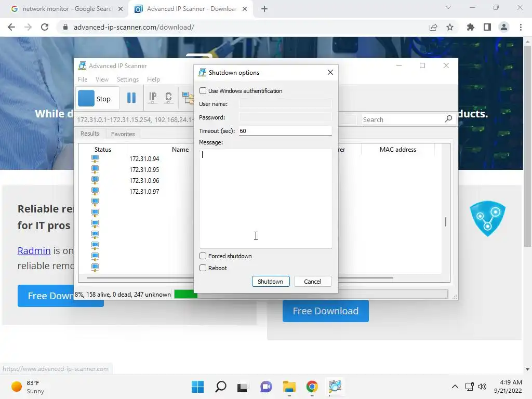Confirm with the Shutdown button
This screenshot has height=399, width=532.
[x=270, y=281]
